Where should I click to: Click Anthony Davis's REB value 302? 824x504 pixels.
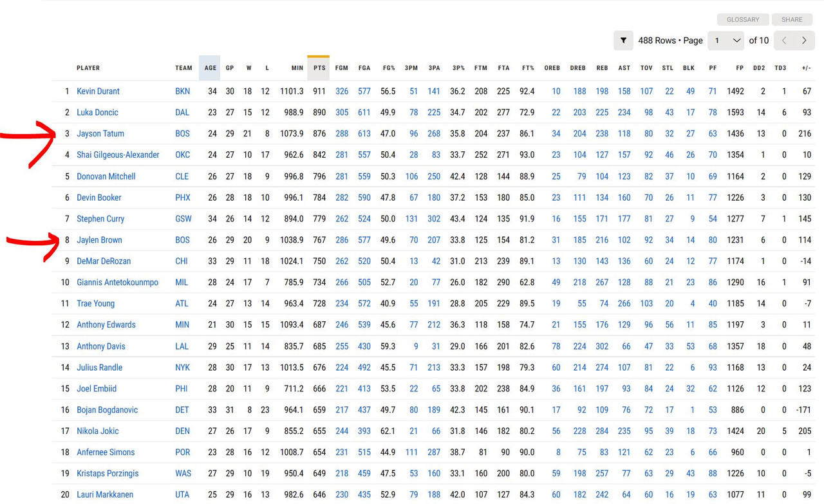602,346
